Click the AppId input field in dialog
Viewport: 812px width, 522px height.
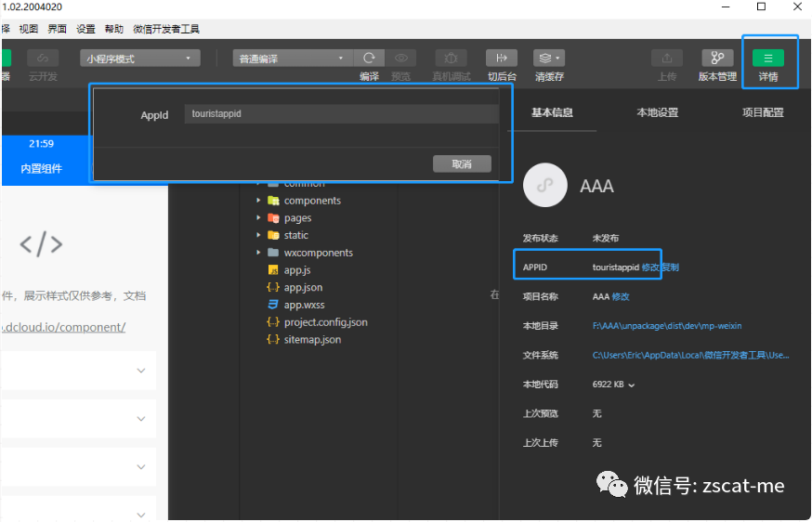click(x=342, y=114)
